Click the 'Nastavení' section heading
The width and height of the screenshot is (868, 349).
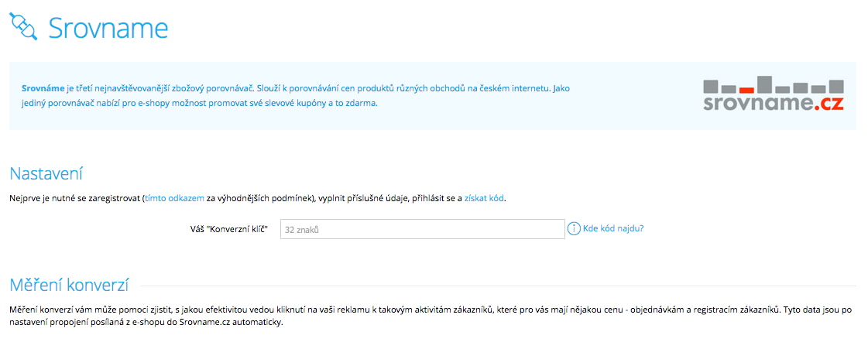tap(46, 173)
